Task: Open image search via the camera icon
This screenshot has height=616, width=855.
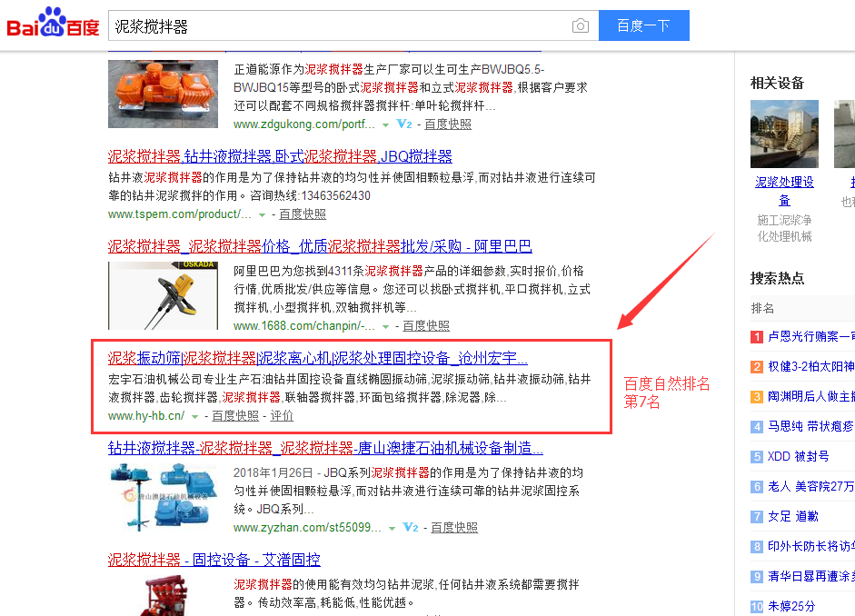Action: click(580, 26)
